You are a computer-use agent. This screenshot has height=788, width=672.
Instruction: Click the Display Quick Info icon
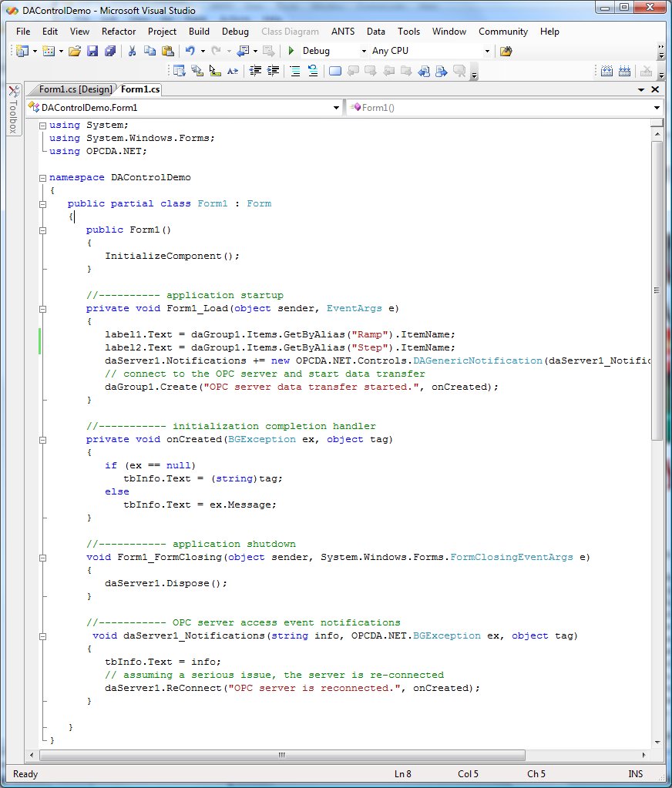[215, 71]
